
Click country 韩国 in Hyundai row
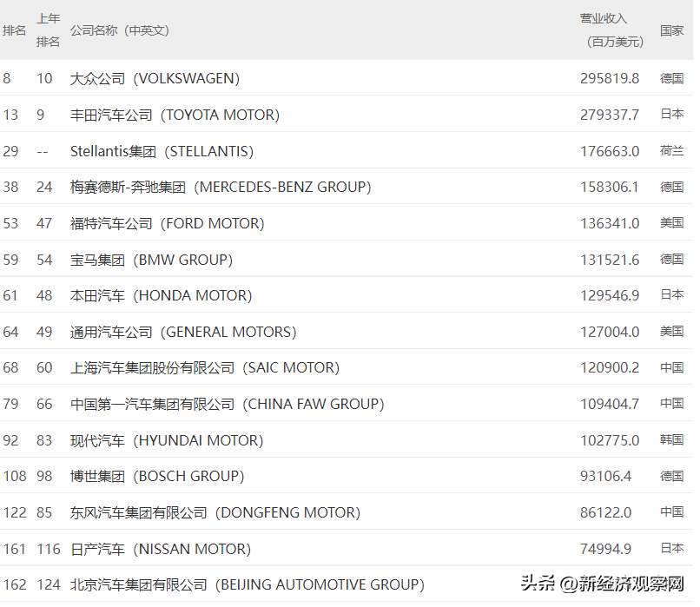point(671,440)
